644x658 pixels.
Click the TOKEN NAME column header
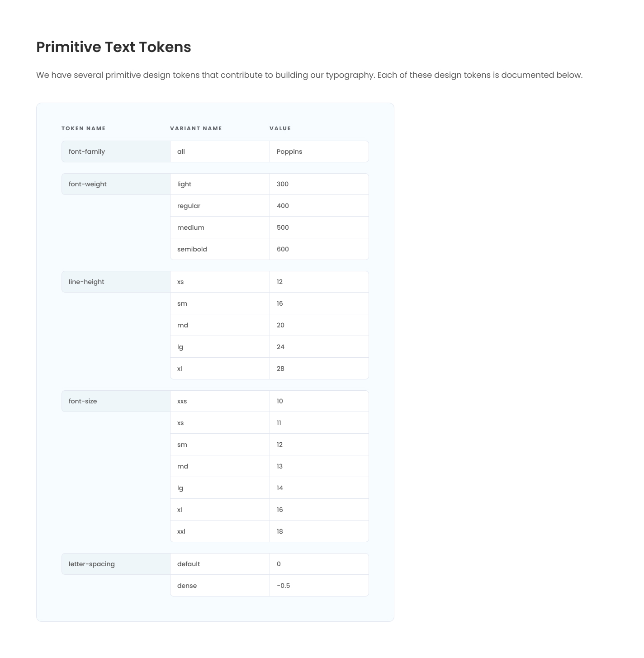tap(84, 128)
